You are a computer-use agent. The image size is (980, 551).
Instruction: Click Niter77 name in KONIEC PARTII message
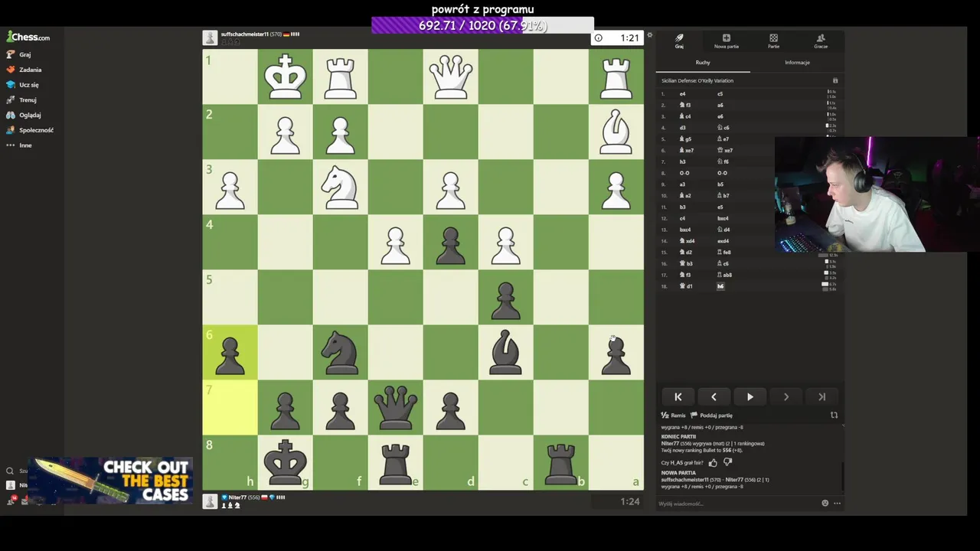[670, 443]
